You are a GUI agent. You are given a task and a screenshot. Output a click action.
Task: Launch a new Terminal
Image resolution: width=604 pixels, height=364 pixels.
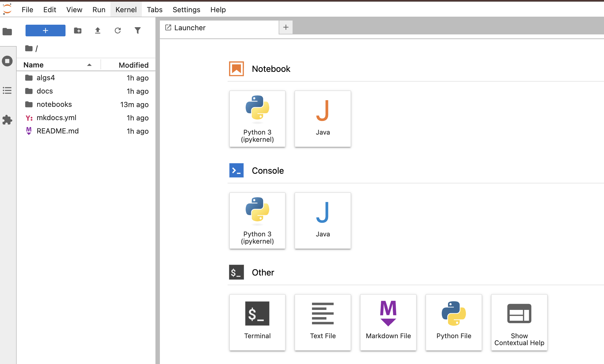257,322
